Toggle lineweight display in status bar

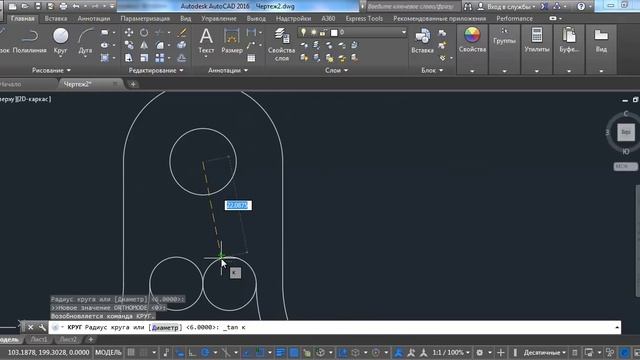[x=280, y=352]
